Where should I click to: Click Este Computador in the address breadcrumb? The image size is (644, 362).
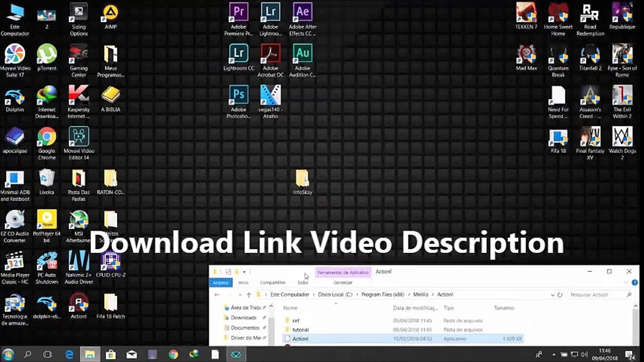click(290, 295)
